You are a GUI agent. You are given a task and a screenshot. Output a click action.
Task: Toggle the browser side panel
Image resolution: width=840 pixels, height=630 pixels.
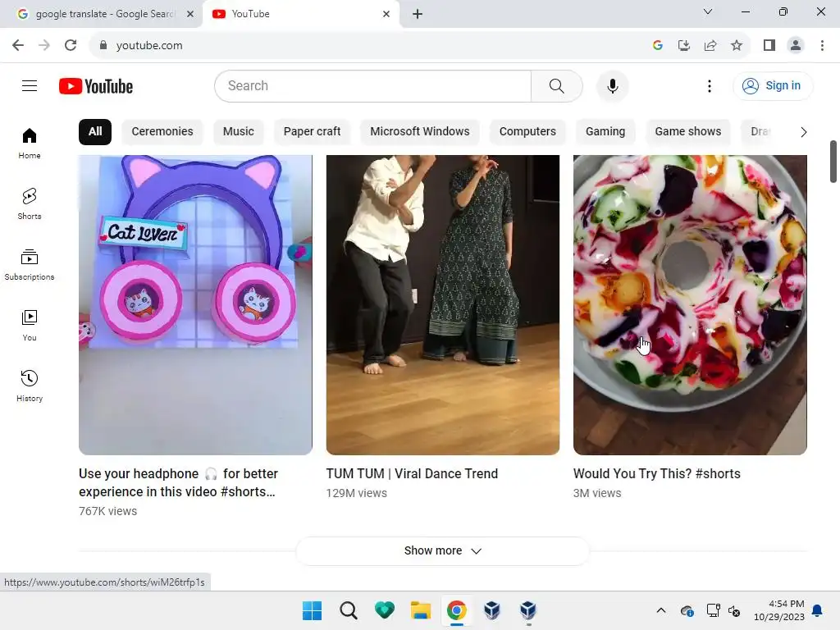pos(769,46)
